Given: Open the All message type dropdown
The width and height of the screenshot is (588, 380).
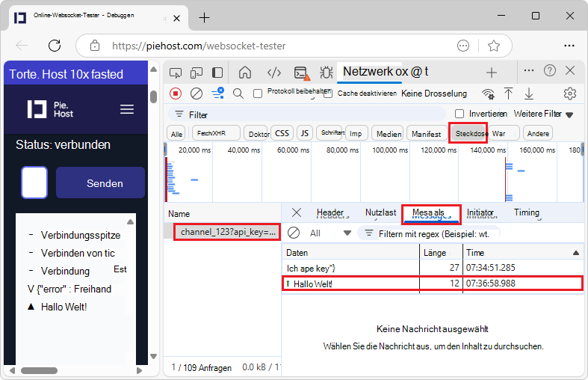Looking at the screenshot, I should [329, 233].
